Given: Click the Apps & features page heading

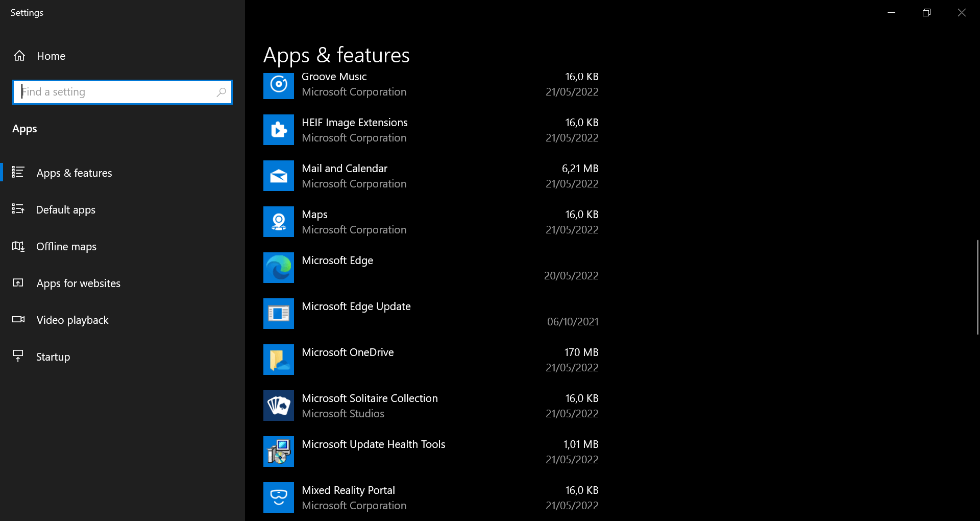Looking at the screenshot, I should point(336,55).
